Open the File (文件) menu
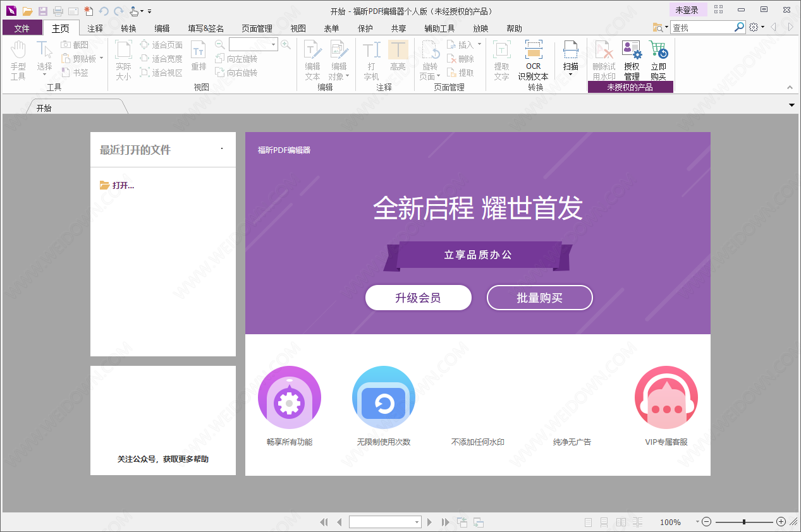Screen dimensions: 801x532 [x=22, y=28]
